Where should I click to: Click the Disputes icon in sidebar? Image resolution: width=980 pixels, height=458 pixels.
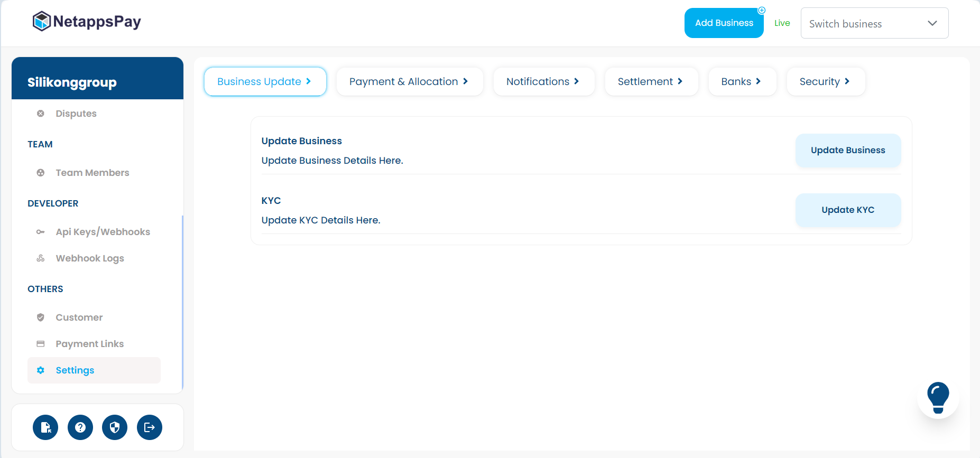pos(41,114)
